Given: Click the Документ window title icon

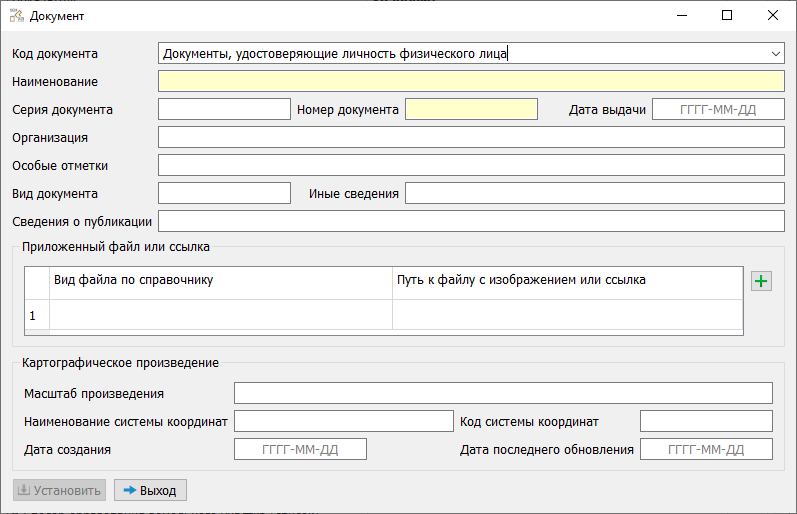Looking at the screenshot, I should [x=16, y=16].
